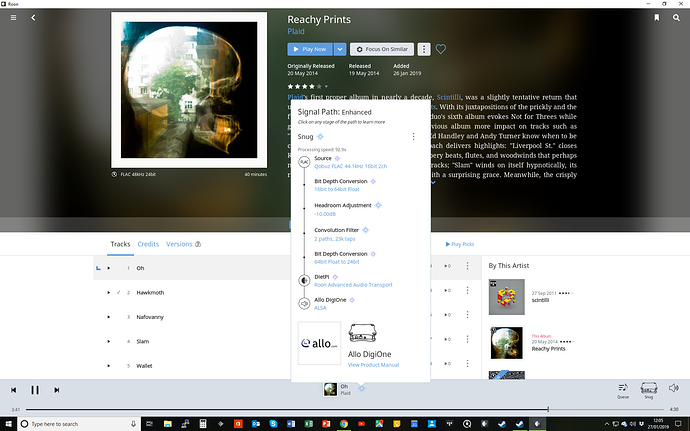Open File Explorer from taskbar
The height and width of the screenshot is (431, 690).
pos(168,424)
